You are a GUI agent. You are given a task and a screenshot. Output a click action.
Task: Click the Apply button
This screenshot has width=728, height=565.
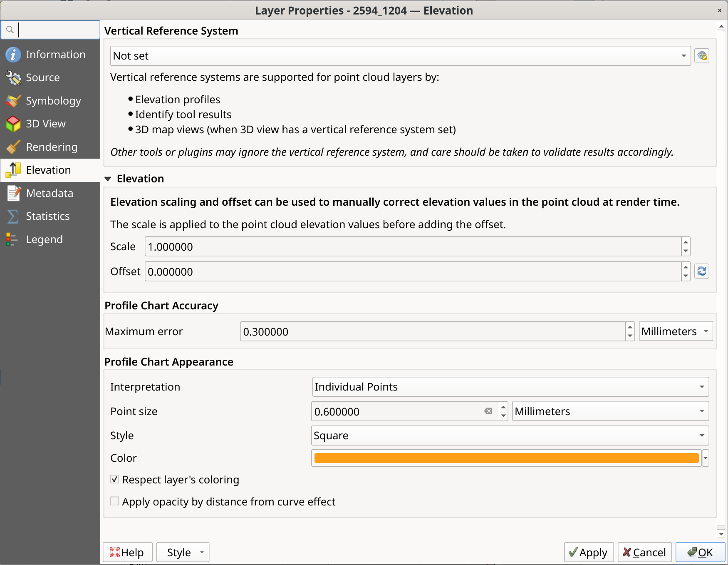(589, 553)
